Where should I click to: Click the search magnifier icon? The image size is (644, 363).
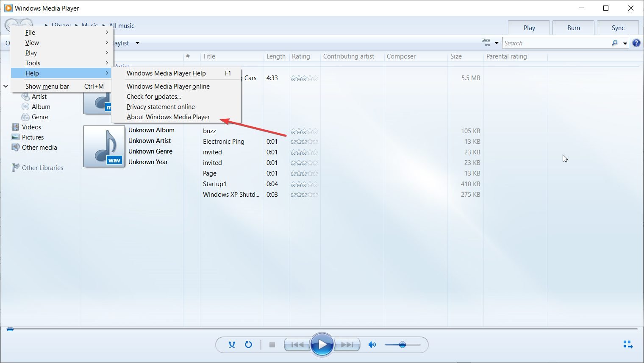(x=615, y=43)
